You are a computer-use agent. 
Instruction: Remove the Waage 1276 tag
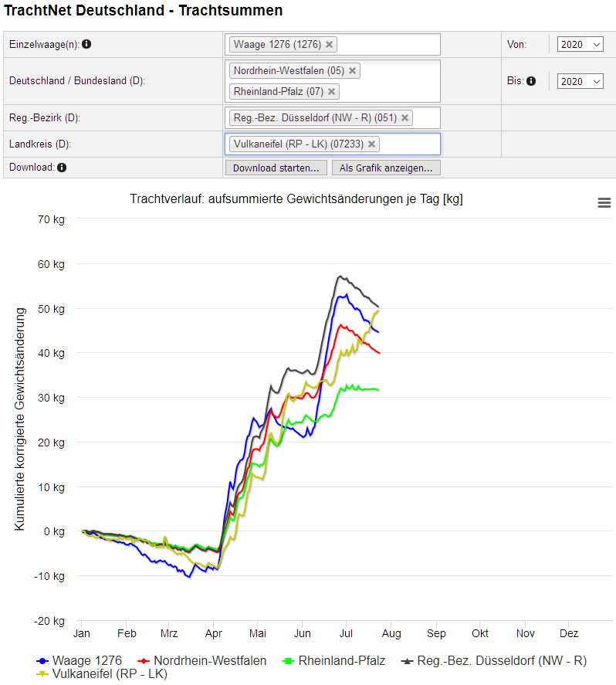[x=329, y=44]
